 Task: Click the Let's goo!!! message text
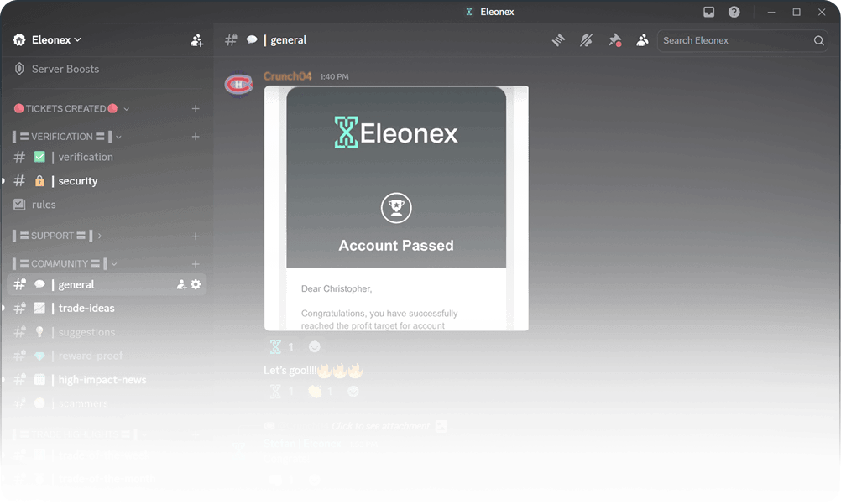tap(313, 371)
